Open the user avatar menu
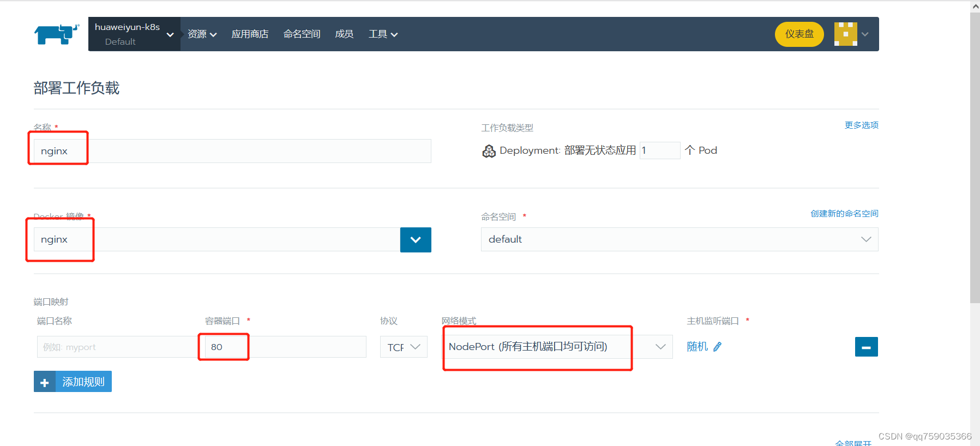The height and width of the screenshot is (446, 980). point(845,34)
